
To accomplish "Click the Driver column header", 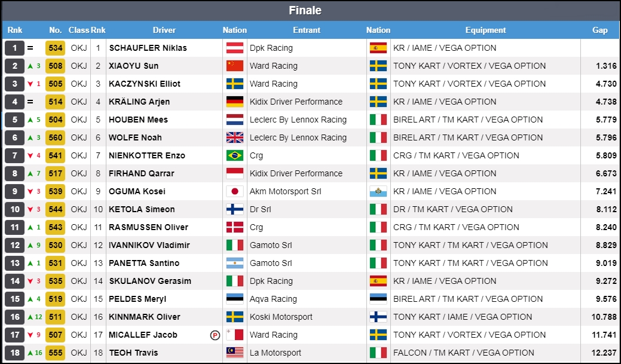I will (x=164, y=30).
